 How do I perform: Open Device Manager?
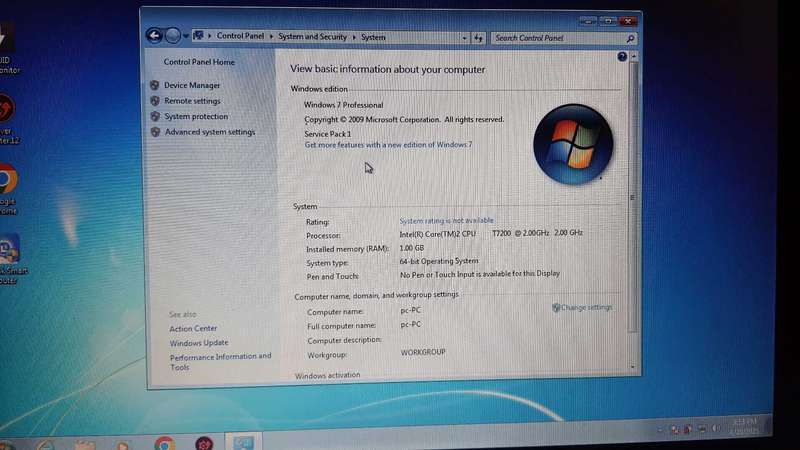tap(192, 85)
